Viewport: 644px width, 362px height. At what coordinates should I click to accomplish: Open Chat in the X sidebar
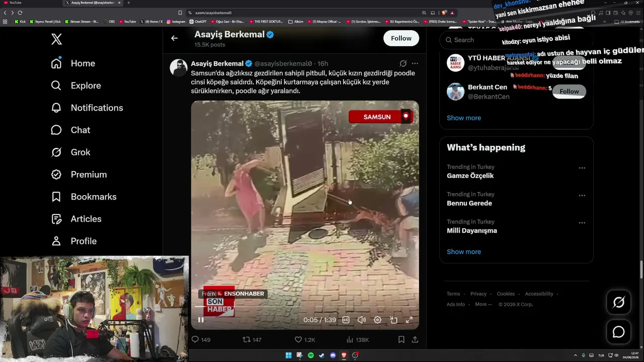click(x=70, y=130)
